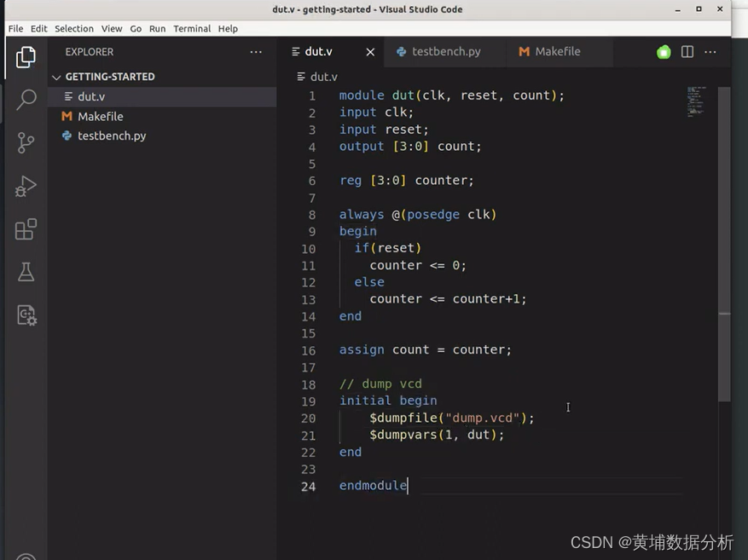Open the Source Control view

[x=25, y=142]
